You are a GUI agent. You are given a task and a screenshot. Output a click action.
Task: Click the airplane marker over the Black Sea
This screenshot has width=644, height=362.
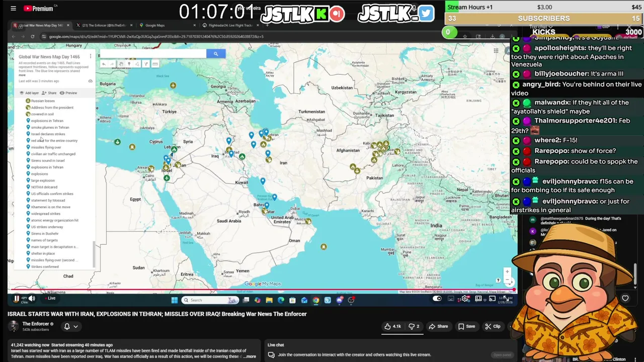(x=173, y=85)
